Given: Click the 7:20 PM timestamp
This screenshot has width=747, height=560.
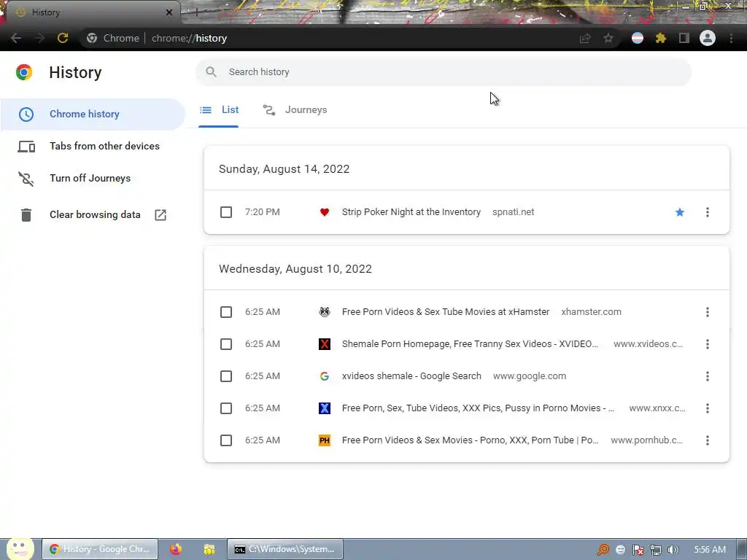Looking at the screenshot, I should click(262, 212).
